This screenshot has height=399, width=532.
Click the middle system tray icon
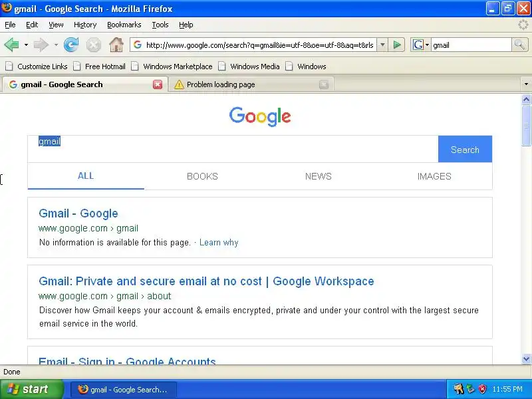(471, 389)
